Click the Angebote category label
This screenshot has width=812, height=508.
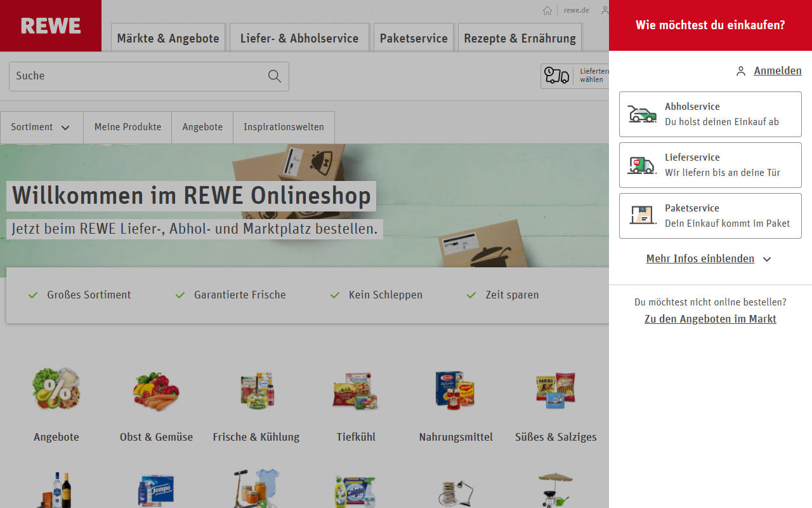56,437
